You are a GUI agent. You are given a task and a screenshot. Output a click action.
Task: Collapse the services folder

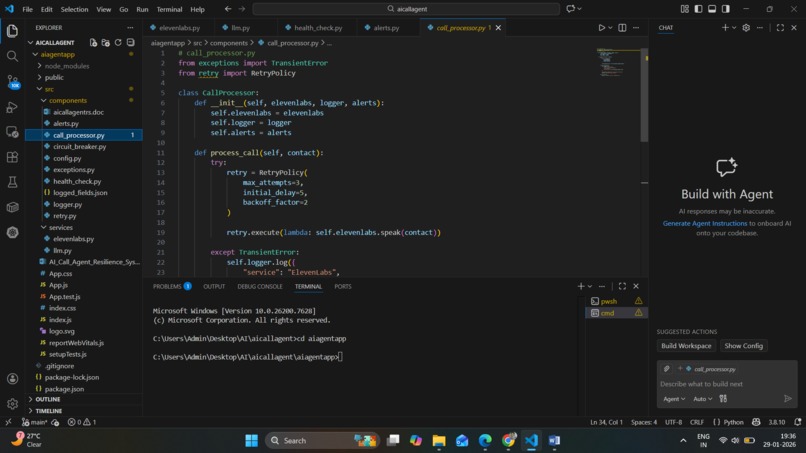(44, 227)
